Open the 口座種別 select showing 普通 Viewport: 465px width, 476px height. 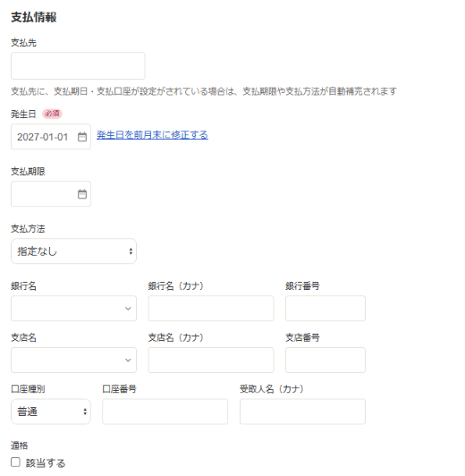click(x=51, y=412)
